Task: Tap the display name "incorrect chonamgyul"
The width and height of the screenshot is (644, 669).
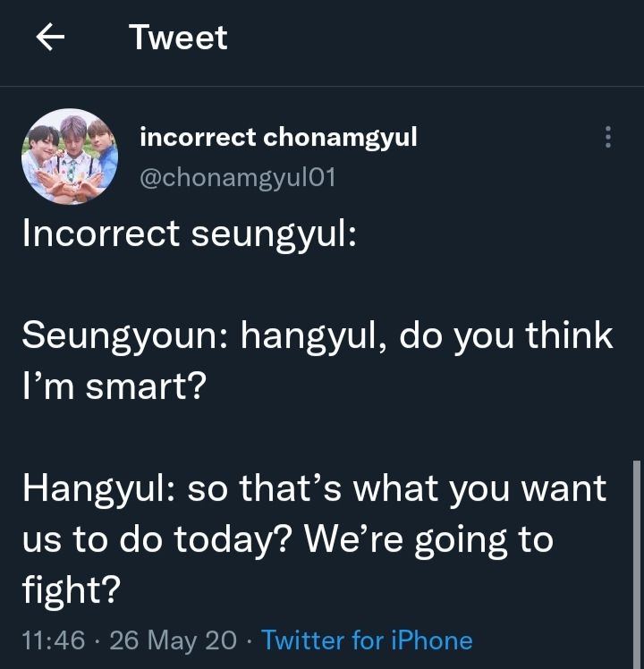Action: click(278, 137)
